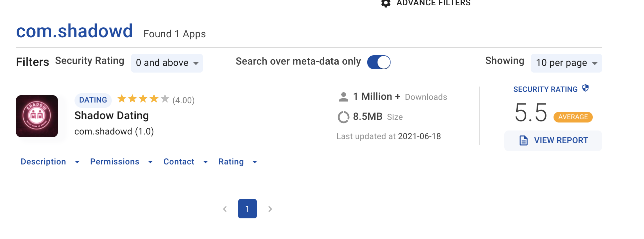This screenshot has width=644, height=239.
Task: Click the ADVANCE FILTERS label
Action: point(433,3)
